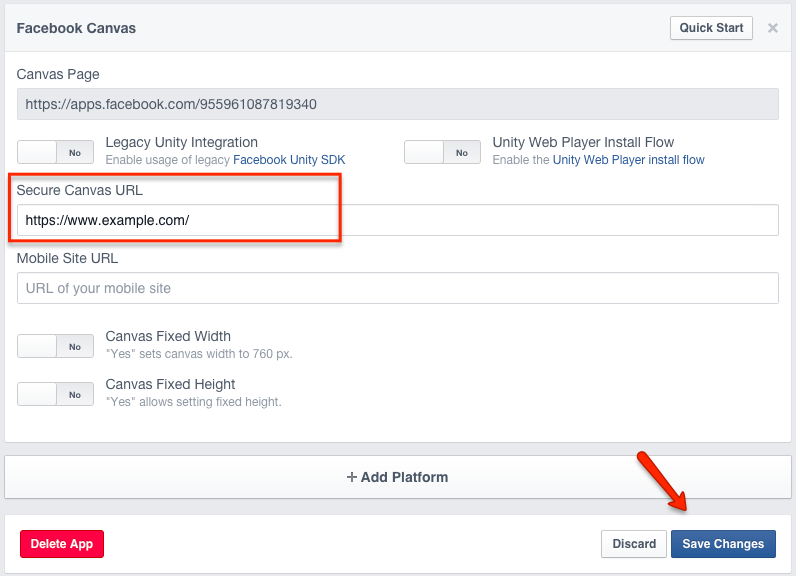The height and width of the screenshot is (576, 796).
Task: Open the Unity Web Player install flow link
Action: (x=628, y=160)
